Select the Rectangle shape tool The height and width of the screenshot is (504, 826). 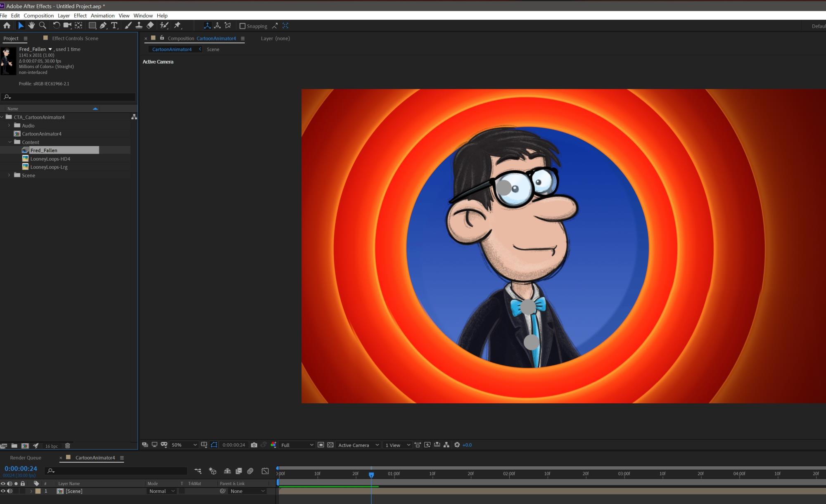point(93,26)
